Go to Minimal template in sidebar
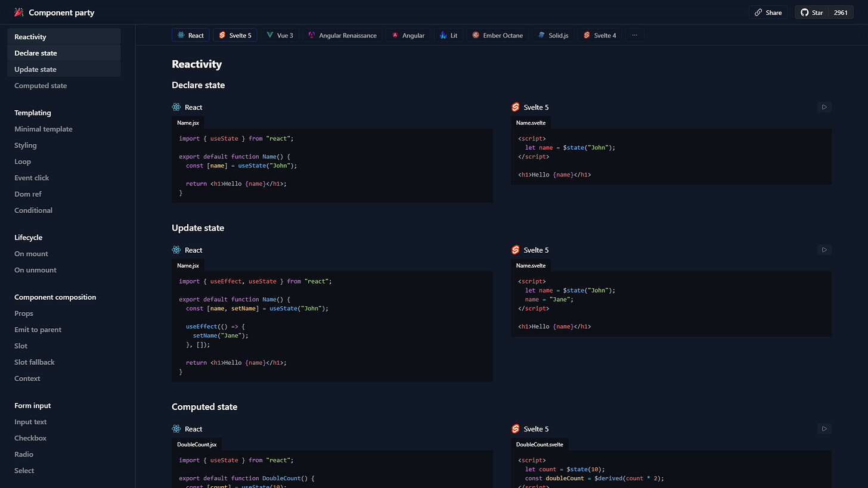This screenshot has width=868, height=488. pos(64,129)
